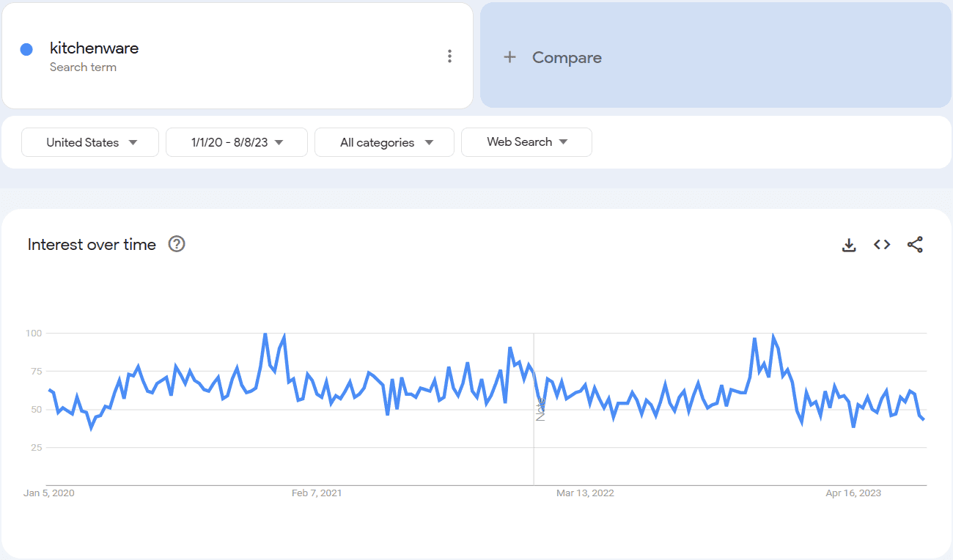Download the chart data as CSV
The height and width of the screenshot is (560, 953).
[x=849, y=245]
